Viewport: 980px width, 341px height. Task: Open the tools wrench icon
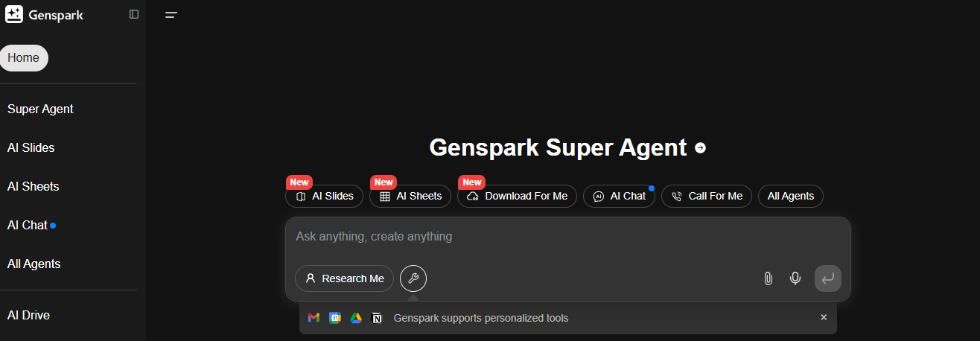(413, 278)
